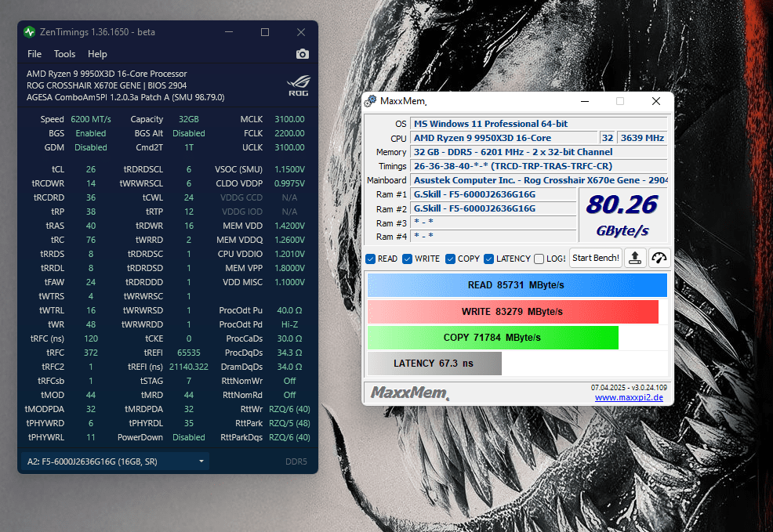The height and width of the screenshot is (532, 773).
Task: Click the Cmd2T value 1T
Action: pyautogui.click(x=189, y=147)
